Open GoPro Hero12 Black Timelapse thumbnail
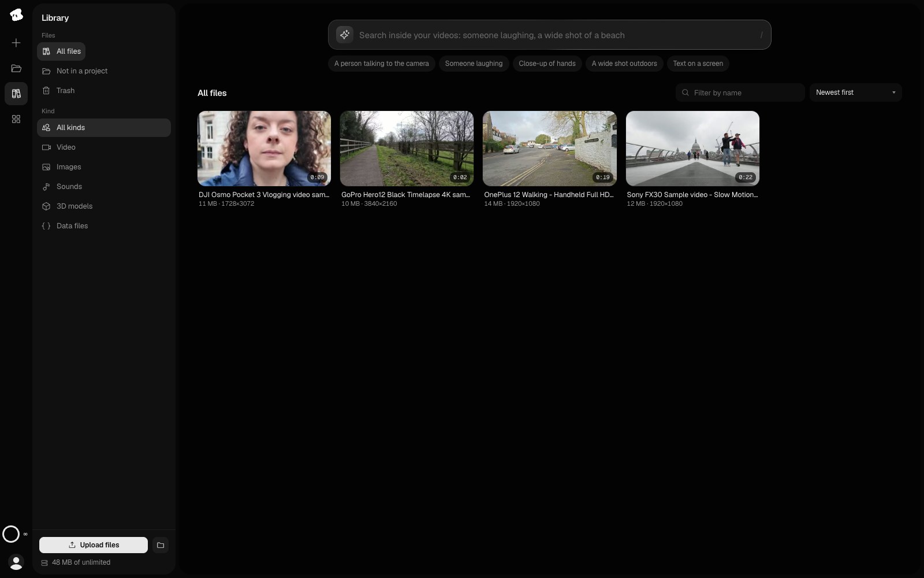This screenshot has height=578, width=924. point(407,149)
